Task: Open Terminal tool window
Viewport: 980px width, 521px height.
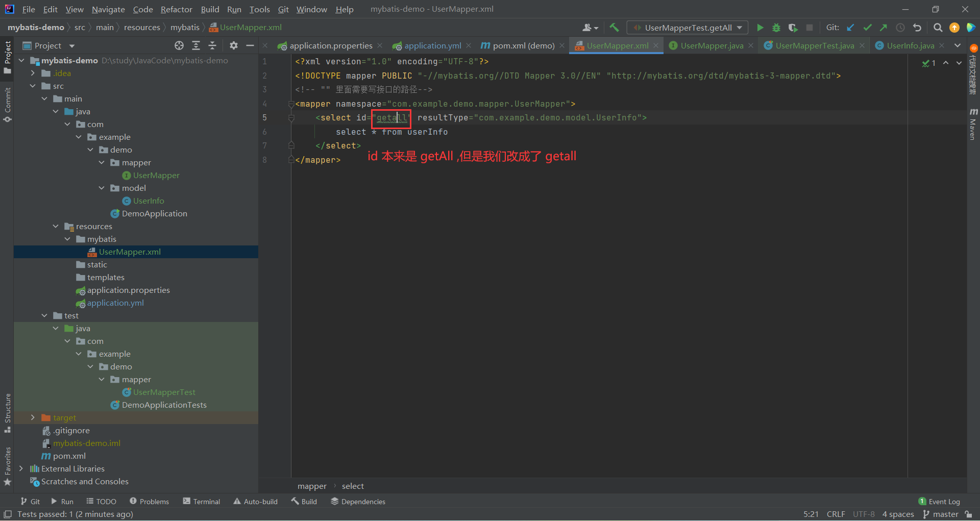Action: pos(202,502)
